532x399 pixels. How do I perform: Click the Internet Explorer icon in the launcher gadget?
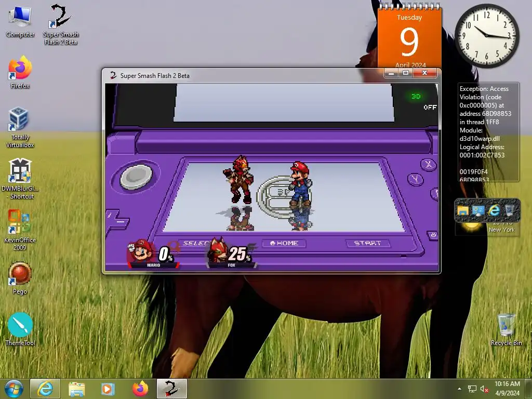coord(494,211)
